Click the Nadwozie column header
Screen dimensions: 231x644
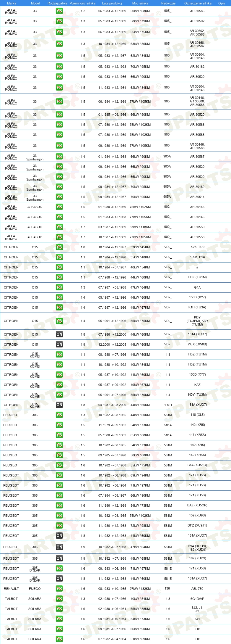point(168,3)
